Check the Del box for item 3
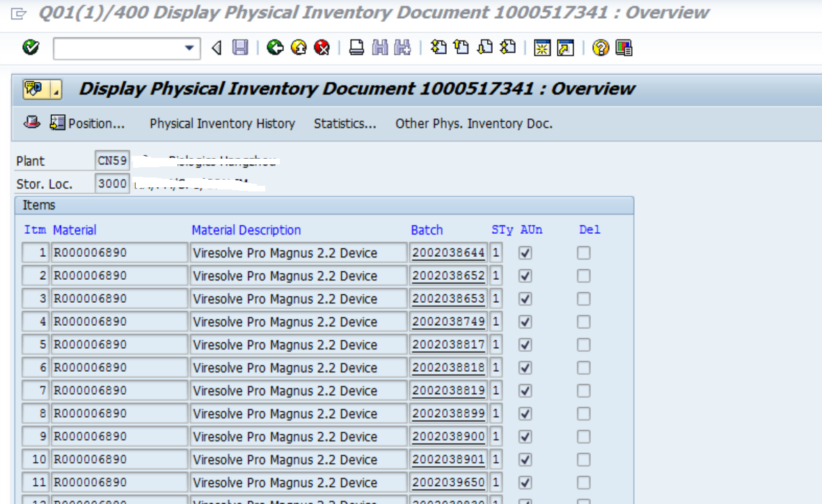Viewport: 822px width, 504px height. 583,299
